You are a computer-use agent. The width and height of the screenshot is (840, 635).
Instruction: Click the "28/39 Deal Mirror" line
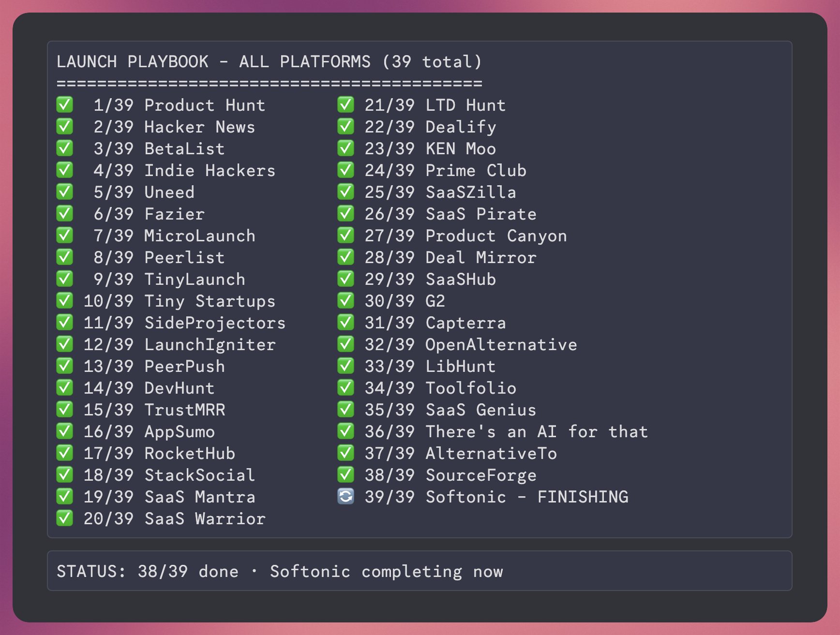pyautogui.click(x=450, y=257)
